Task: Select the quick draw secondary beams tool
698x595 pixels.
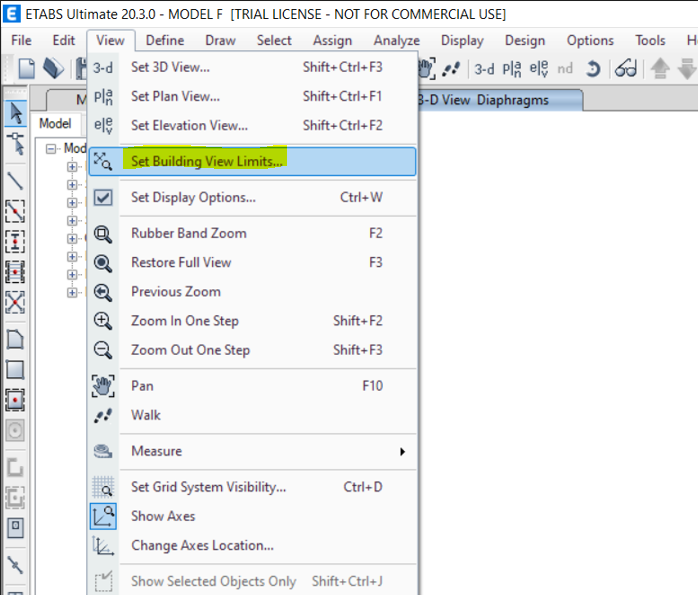Action: (15, 272)
